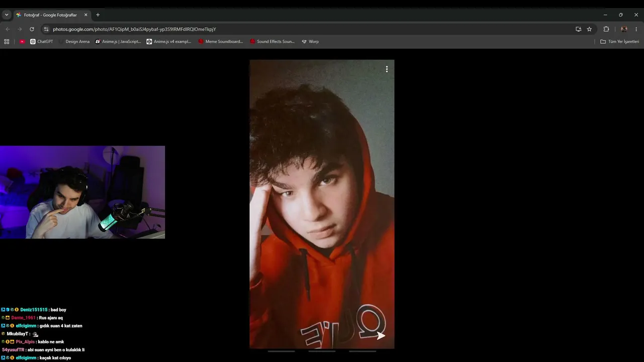The image size is (644, 362).
Task: Click the chat message 'bad boy'
Action: [x=58, y=310]
